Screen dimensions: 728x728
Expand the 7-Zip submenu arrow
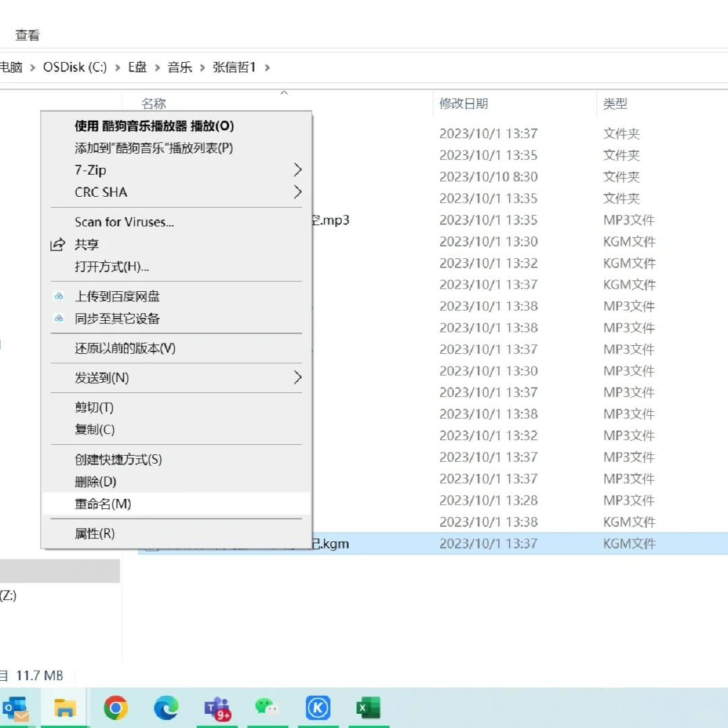tap(297, 170)
